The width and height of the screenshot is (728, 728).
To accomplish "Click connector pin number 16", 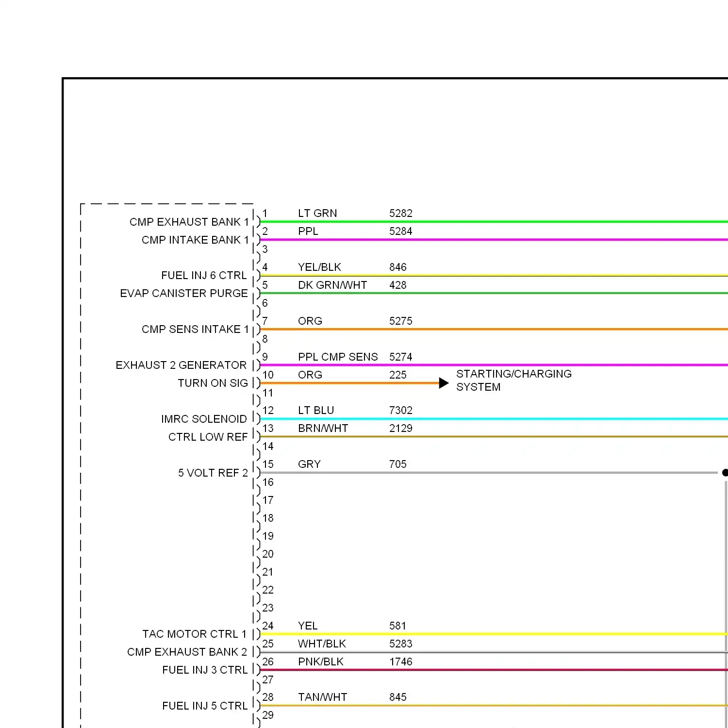I will (x=268, y=482).
